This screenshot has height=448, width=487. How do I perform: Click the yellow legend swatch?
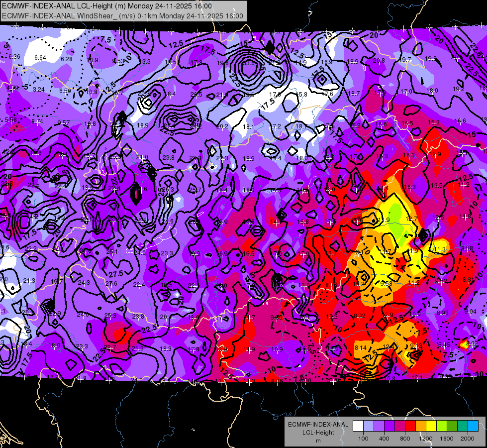[431, 426]
